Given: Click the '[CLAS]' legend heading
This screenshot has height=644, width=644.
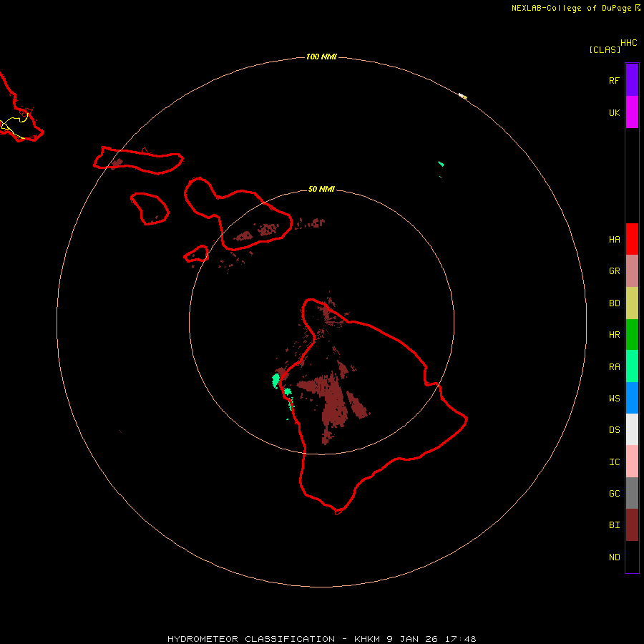Looking at the screenshot, I should click(x=605, y=49).
